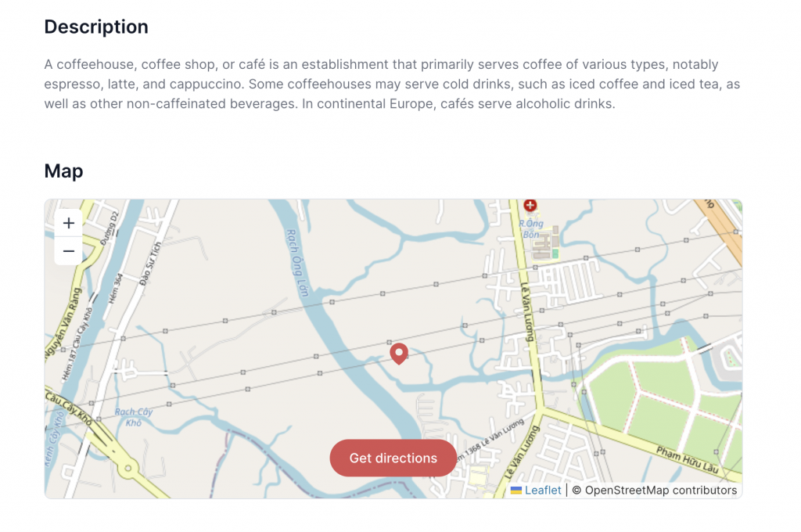Click the copyright symbol in map attribution
Image resolution: width=801 pixels, height=532 pixels.
[x=577, y=491]
